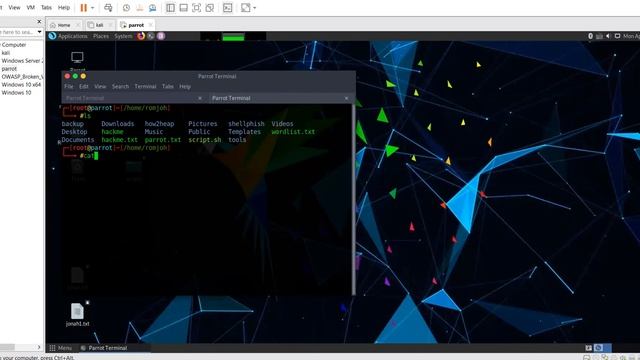Close the first Parrot Terminal tab

click(200, 98)
